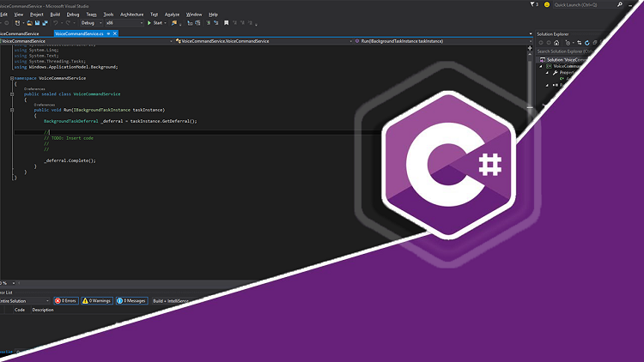Close the VoiceCommandService.cs tab

pos(115,33)
